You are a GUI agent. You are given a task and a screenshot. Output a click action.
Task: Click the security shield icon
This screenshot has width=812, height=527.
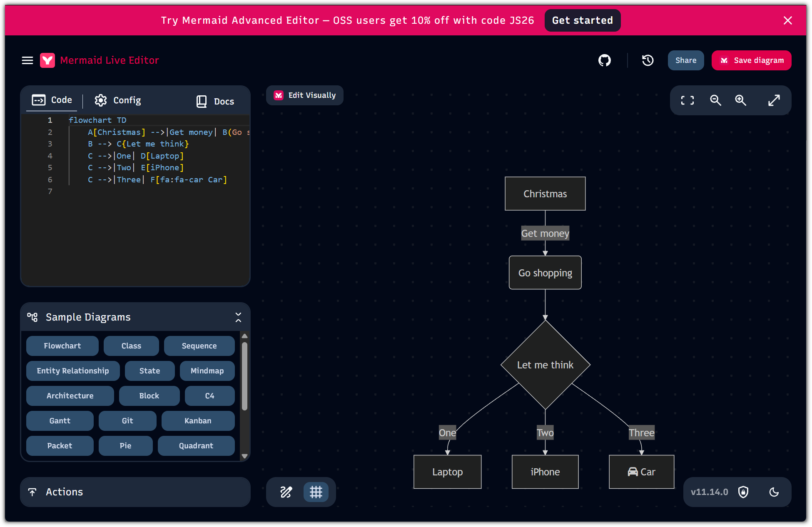pos(743,492)
